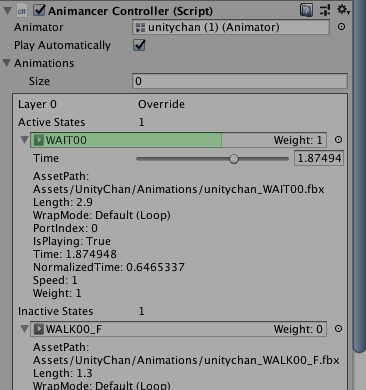
Task: Open the component presets icon
Action: pyautogui.click(x=325, y=10)
